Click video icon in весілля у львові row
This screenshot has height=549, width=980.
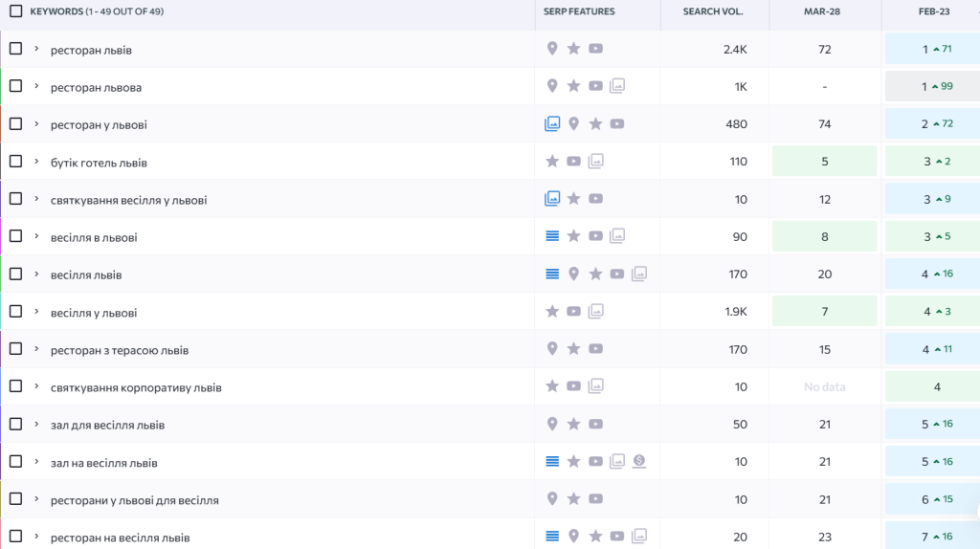(574, 311)
